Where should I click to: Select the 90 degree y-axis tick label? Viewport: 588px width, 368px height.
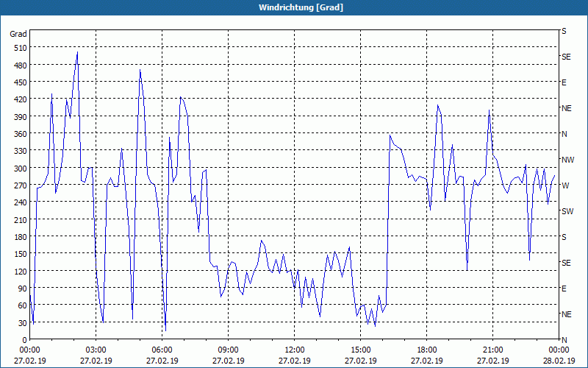21,289
